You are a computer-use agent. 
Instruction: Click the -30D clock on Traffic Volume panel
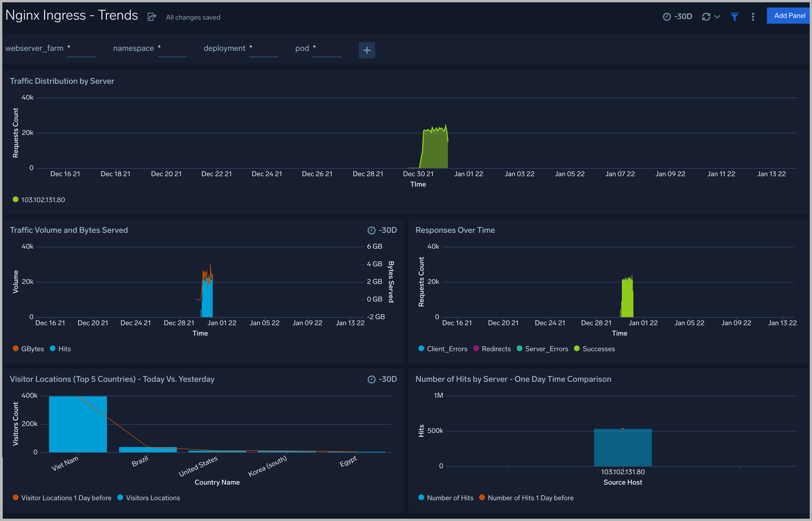371,230
